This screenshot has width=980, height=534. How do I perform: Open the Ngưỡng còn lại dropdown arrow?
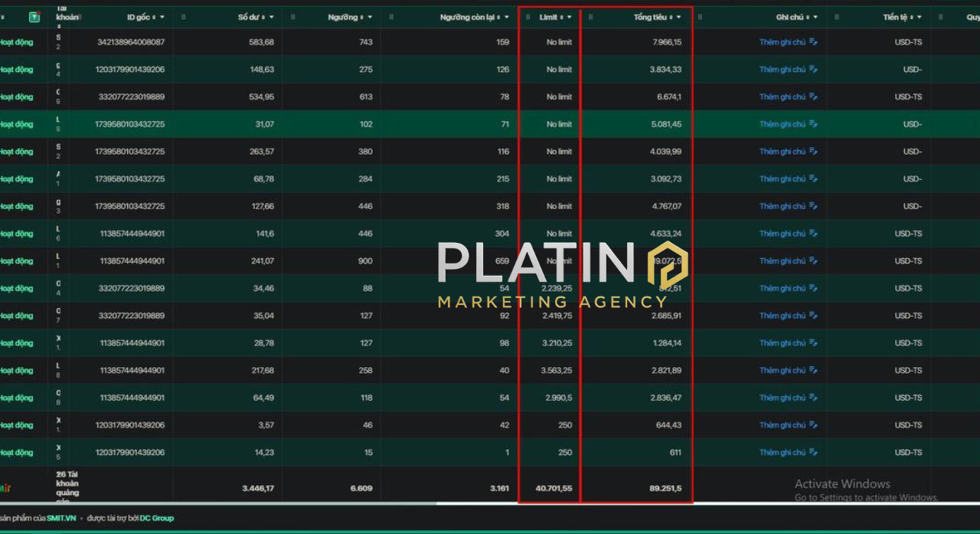pos(507,17)
